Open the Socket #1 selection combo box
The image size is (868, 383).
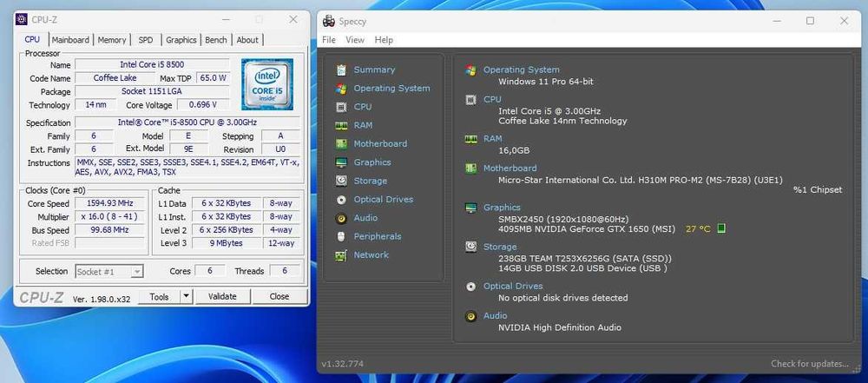109,271
